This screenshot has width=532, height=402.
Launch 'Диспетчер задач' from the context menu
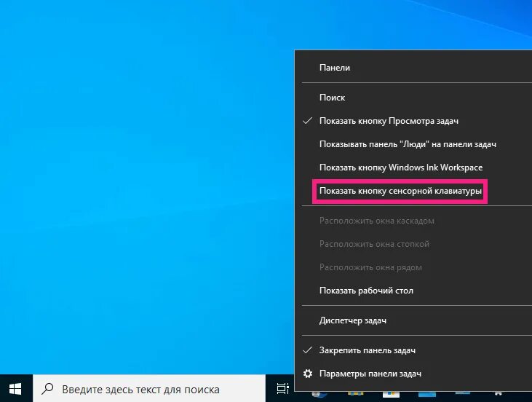click(x=414, y=320)
